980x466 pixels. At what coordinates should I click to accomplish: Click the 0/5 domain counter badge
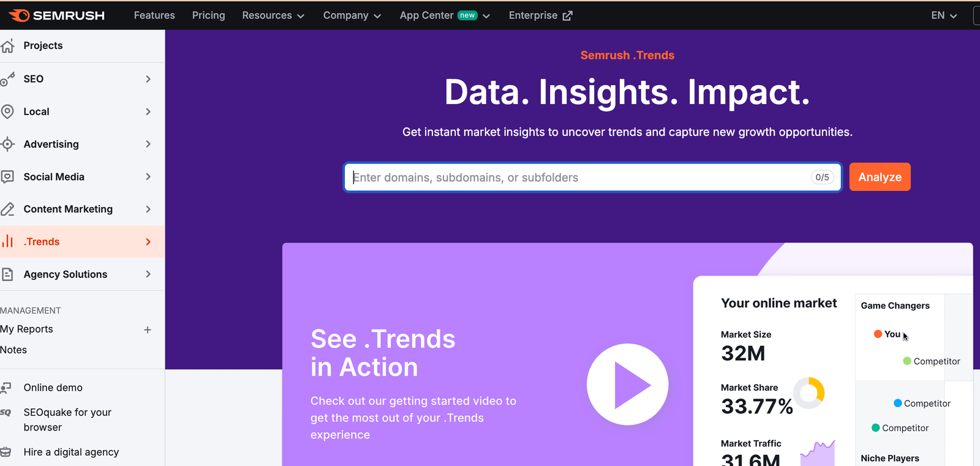822,178
